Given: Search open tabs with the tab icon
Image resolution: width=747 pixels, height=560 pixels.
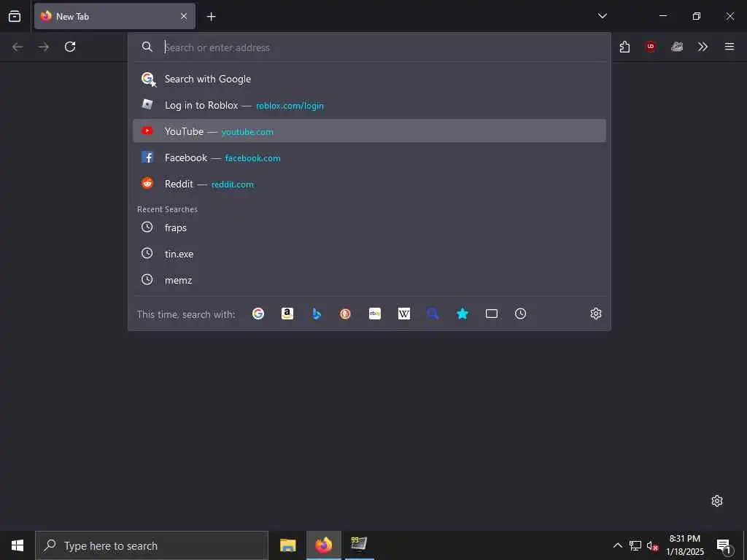Looking at the screenshot, I should 492,314.
